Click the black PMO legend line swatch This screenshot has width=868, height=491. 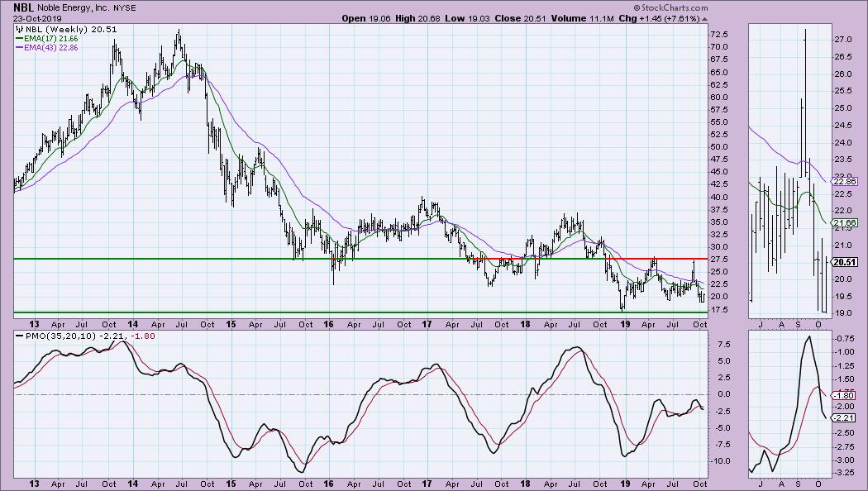pyautogui.click(x=19, y=336)
